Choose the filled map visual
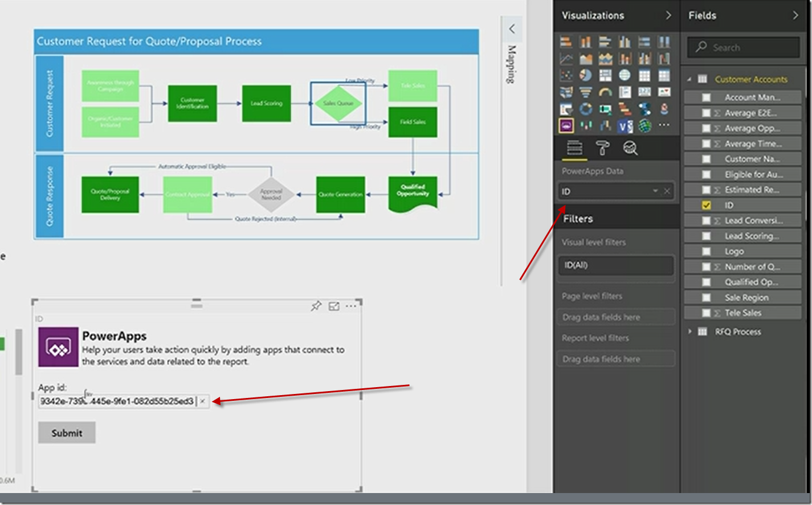This screenshot has width=812, height=505. 566,92
